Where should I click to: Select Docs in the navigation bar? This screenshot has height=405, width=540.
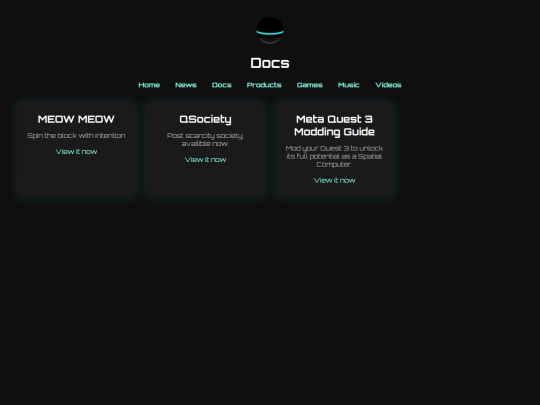coord(221,85)
